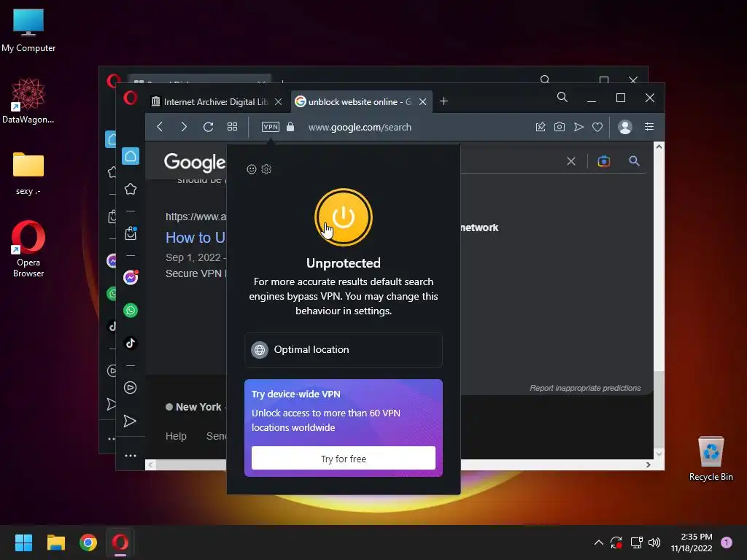
Task: Open the Speed Dial grid icon
Action: point(232,127)
